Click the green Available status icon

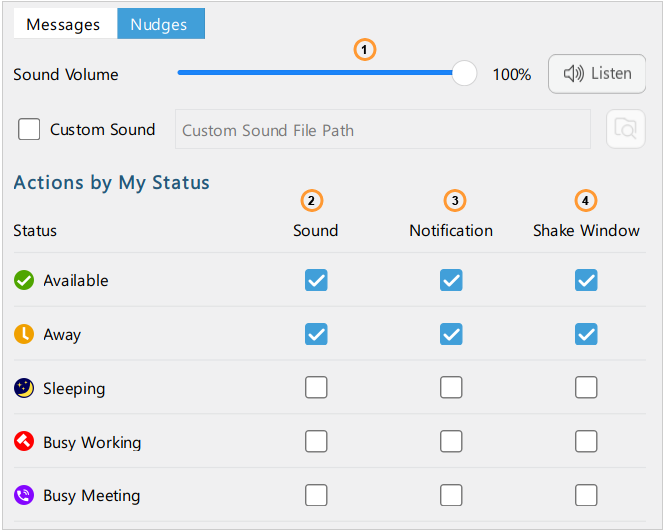click(x=24, y=280)
